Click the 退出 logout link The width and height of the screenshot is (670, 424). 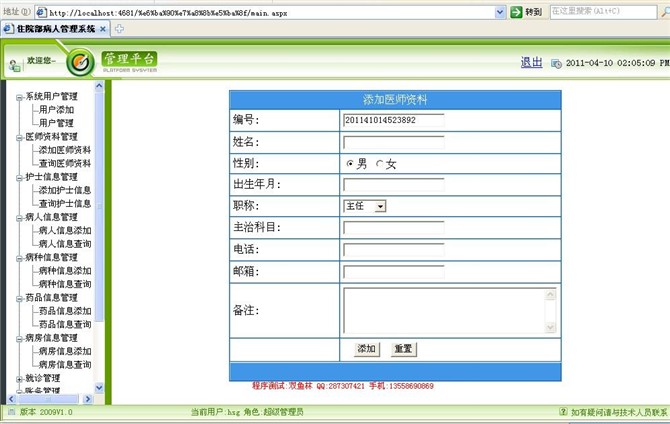tap(532, 62)
